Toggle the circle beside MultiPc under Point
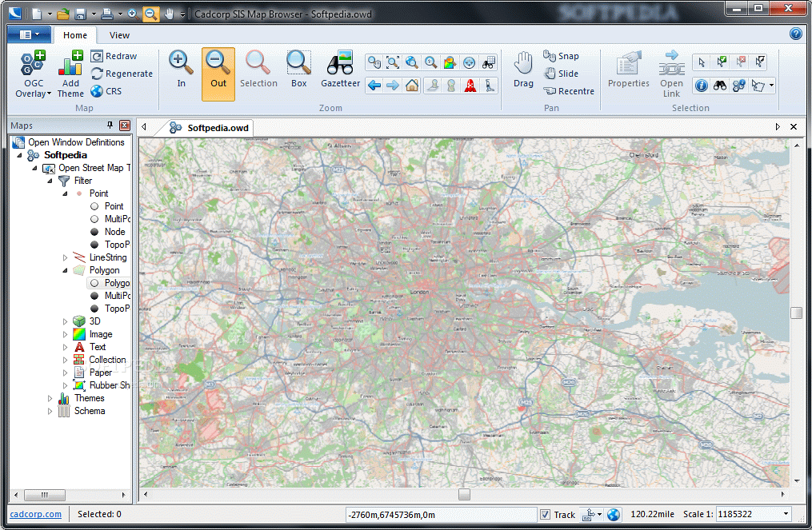 (x=94, y=219)
